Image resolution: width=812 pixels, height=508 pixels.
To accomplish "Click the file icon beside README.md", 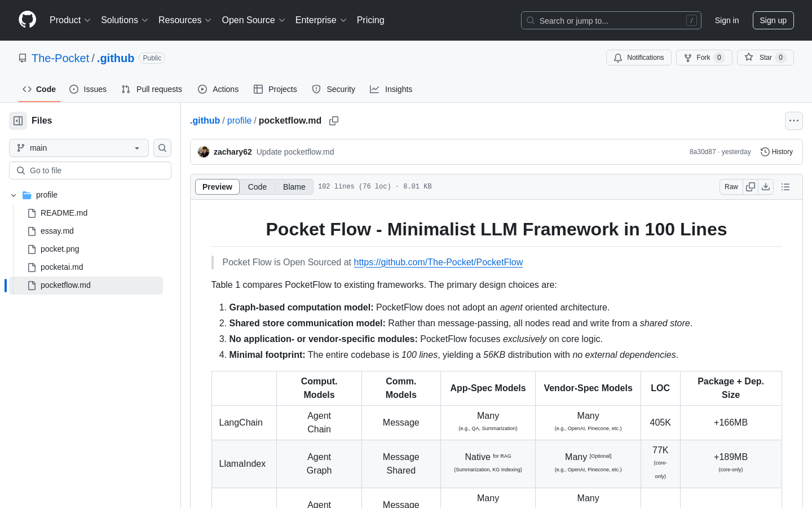I will [x=32, y=213].
